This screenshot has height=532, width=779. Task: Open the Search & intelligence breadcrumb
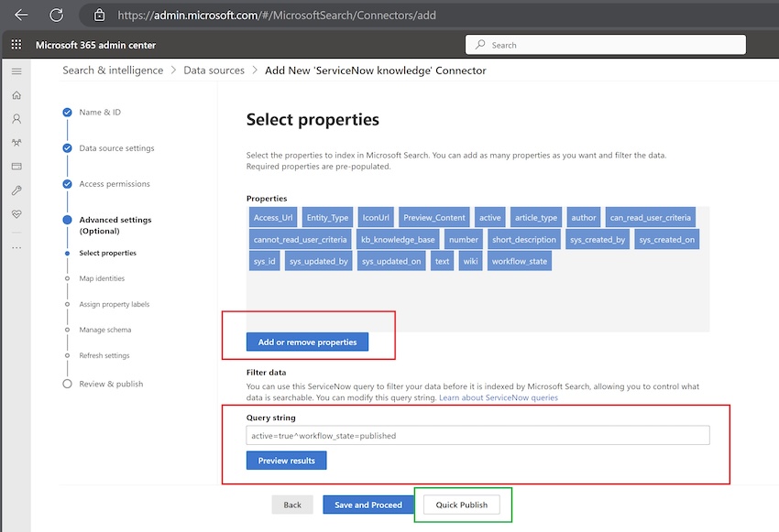point(112,70)
